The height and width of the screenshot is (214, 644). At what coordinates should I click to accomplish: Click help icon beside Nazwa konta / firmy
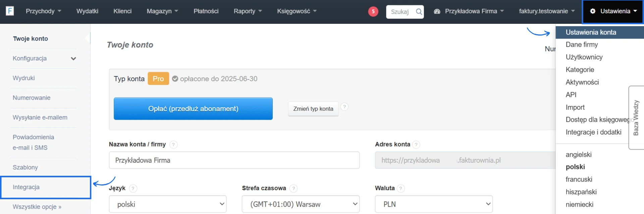click(x=173, y=145)
